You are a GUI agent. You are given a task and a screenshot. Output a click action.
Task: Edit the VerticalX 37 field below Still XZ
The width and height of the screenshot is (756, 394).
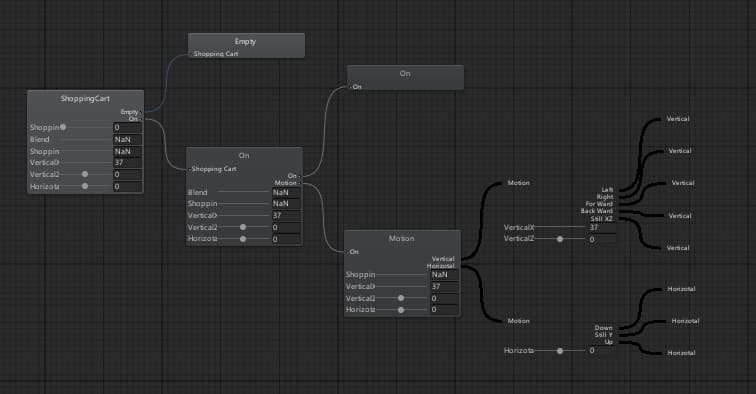pyautogui.click(x=601, y=227)
